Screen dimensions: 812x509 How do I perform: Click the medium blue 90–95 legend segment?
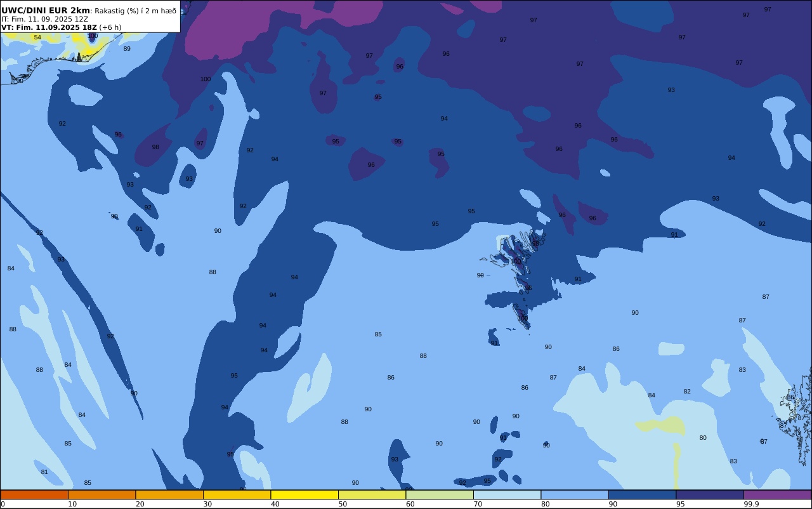642,494
